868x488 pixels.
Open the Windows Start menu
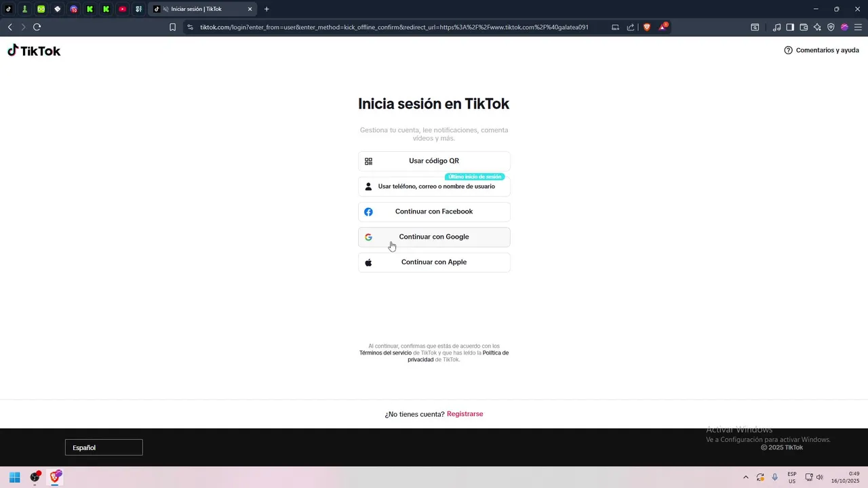pos(14,477)
